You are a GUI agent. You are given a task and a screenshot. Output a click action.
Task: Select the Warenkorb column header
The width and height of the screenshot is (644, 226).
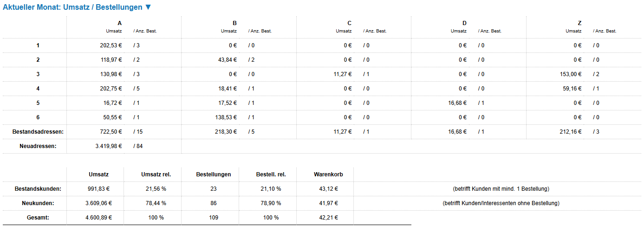pos(328,174)
